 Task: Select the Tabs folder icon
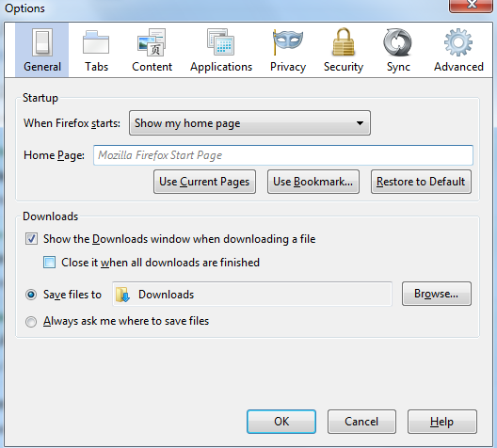click(96, 42)
